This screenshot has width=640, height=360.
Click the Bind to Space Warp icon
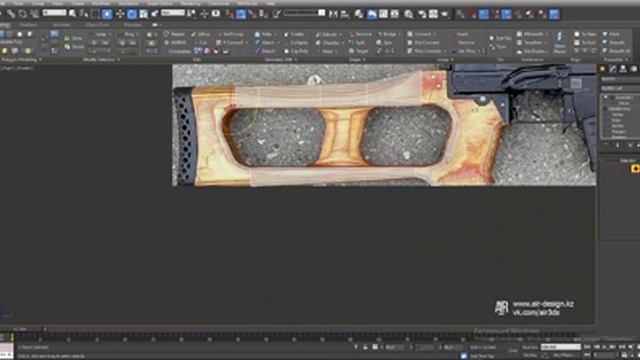[x=34, y=14]
